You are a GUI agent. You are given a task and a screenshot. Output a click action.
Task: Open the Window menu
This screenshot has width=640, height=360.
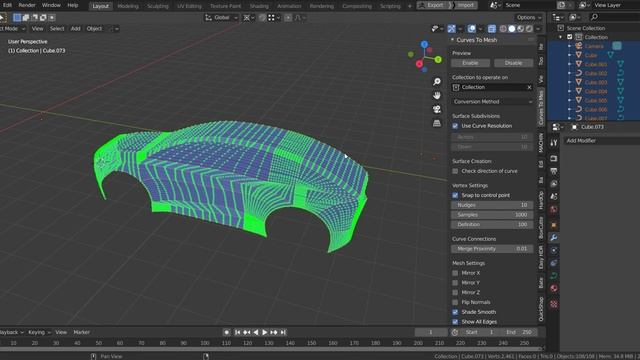(51, 5)
